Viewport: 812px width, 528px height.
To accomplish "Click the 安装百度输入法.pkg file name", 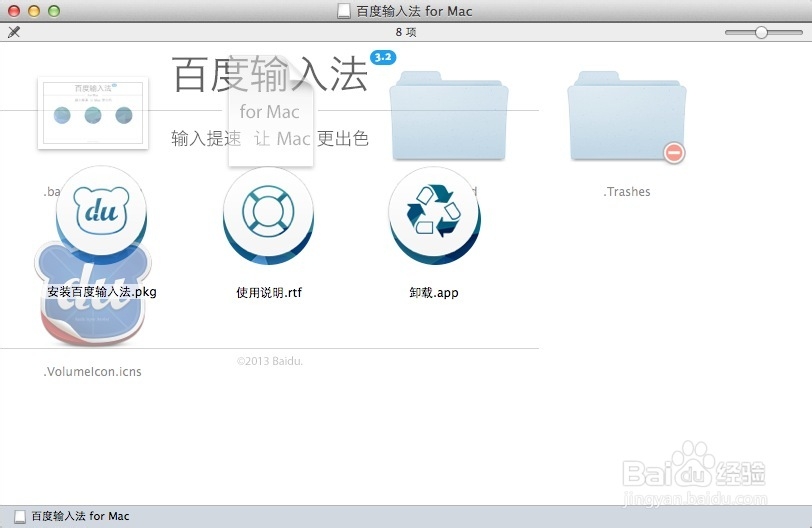I will [102, 292].
